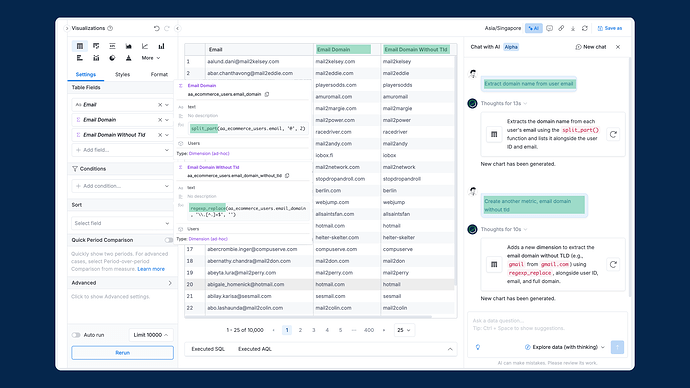
Task: Enable Quick Period Comparison switch
Action: click(x=169, y=240)
